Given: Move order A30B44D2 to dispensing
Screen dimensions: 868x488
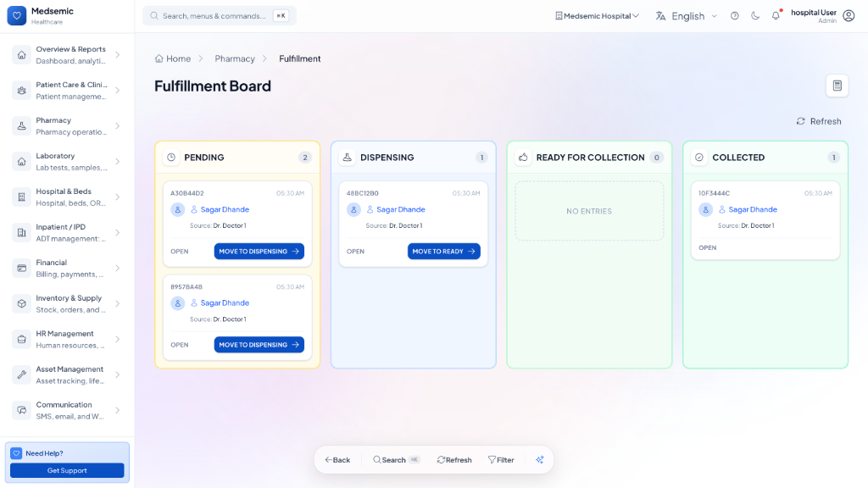Looking at the screenshot, I should (x=259, y=252).
